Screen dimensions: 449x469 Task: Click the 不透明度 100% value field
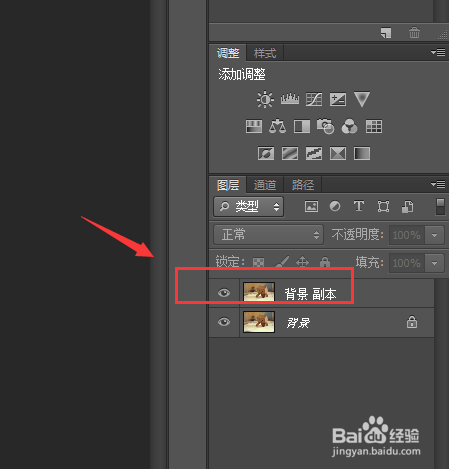[x=407, y=235]
